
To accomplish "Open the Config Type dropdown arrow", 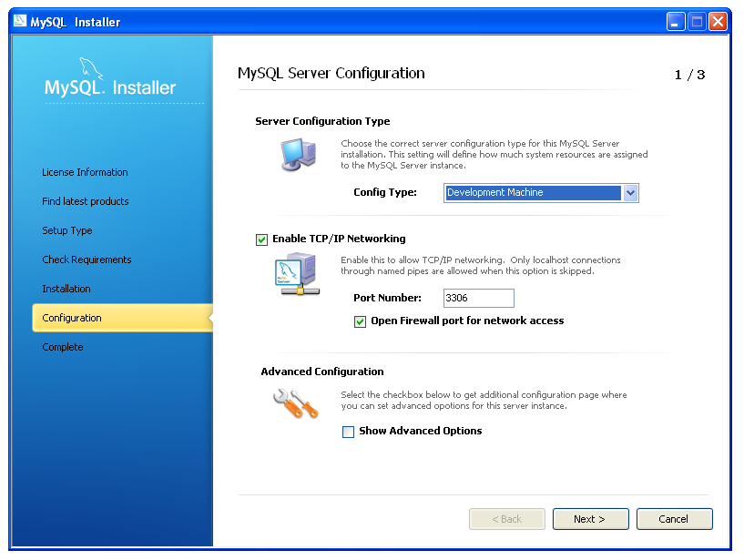I will click(630, 193).
